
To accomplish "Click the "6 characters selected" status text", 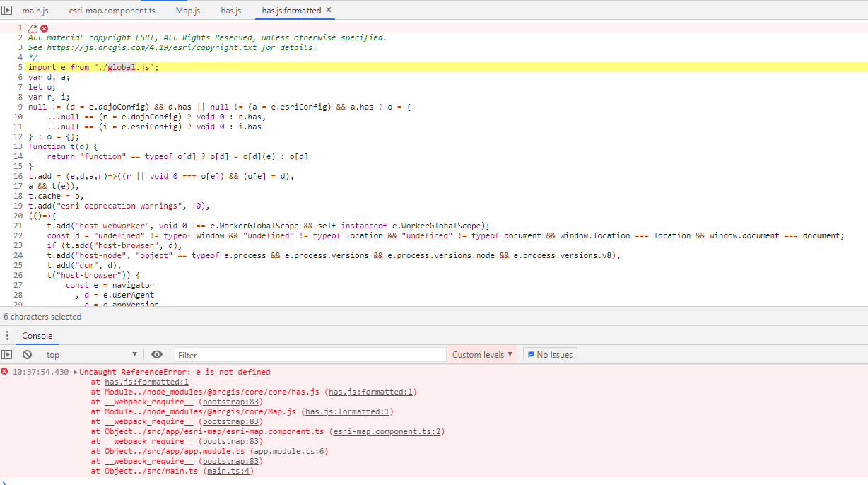I will pos(42,317).
